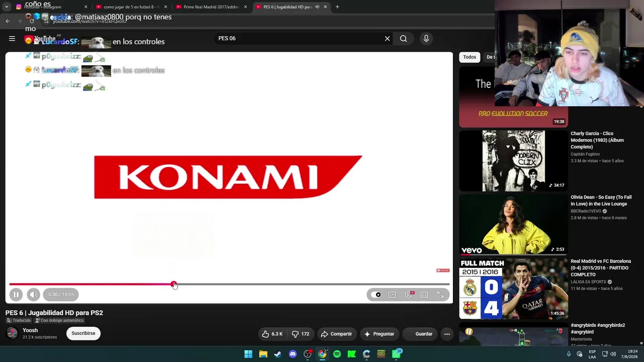Close the como jugar de 5 tab
644x362 pixels.
coord(166,7)
